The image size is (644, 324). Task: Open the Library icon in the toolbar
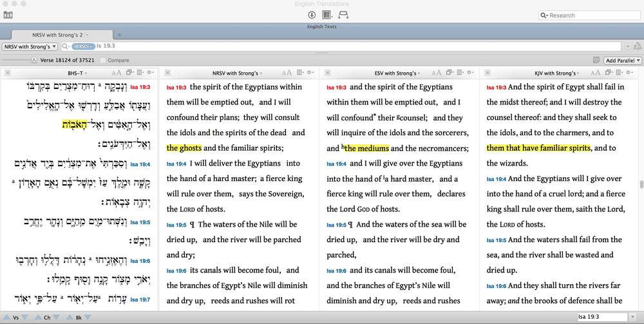(x=8, y=14)
